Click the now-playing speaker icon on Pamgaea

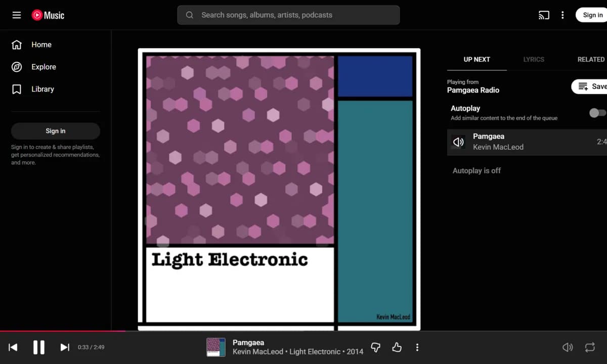click(459, 142)
